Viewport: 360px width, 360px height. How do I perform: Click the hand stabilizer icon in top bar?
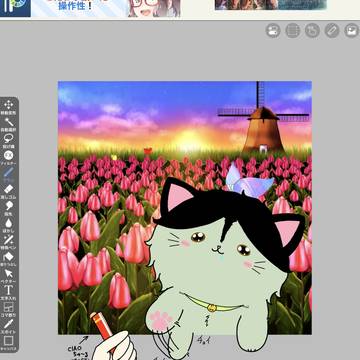(x=312, y=31)
